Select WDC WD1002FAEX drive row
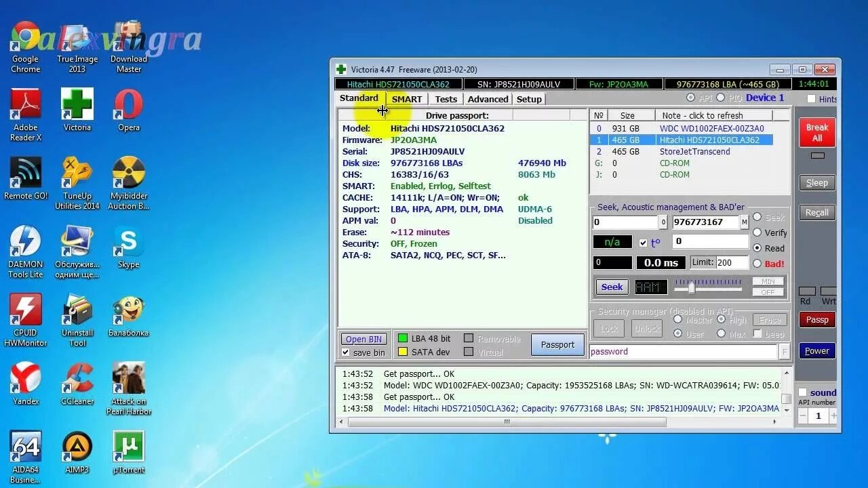 681,129
